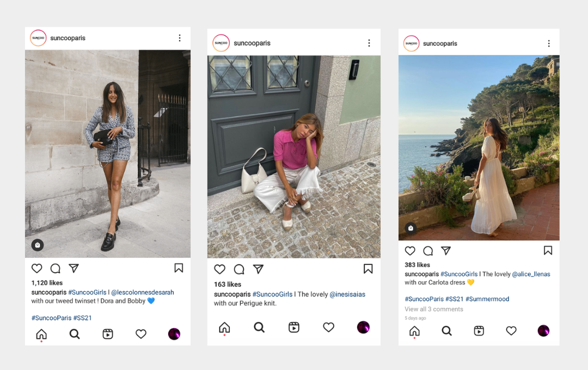Open search in the left phone's bottom bar
The height and width of the screenshot is (370, 588).
[75, 334]
